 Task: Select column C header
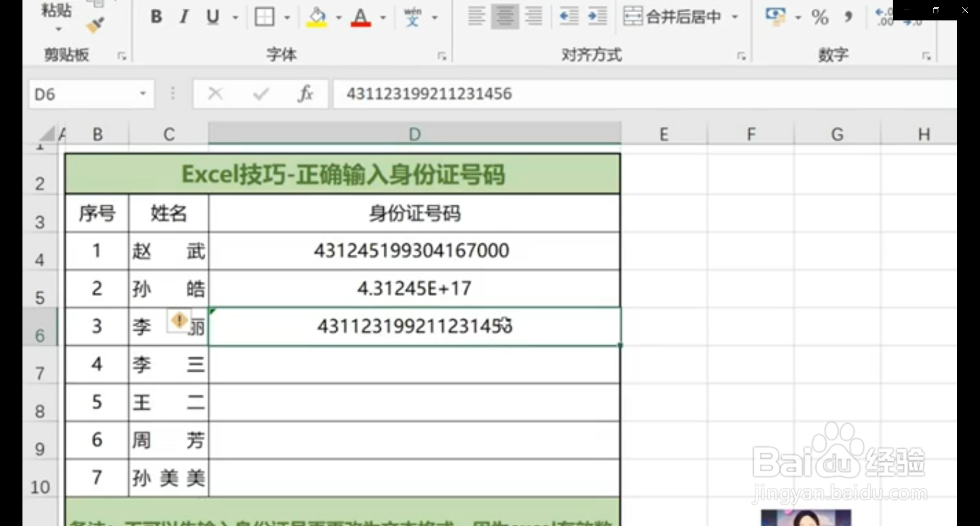point(169,134)
